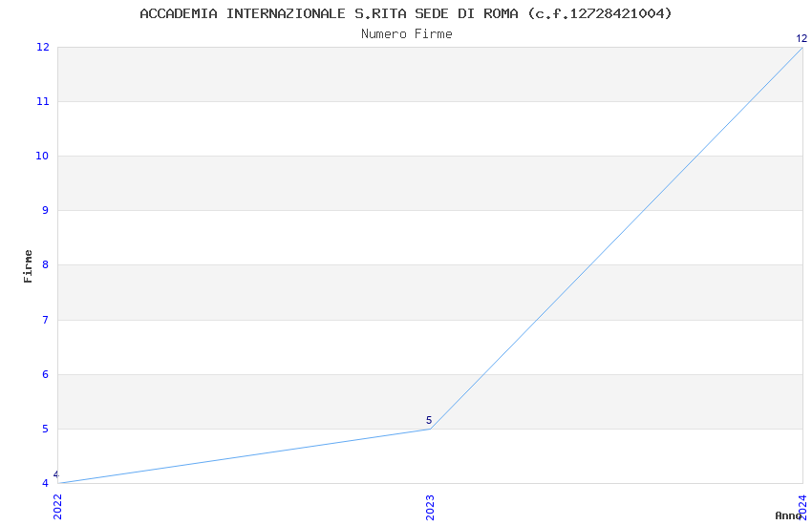
Task: Click y-axis tick label 5
Action: pos(46,429)
